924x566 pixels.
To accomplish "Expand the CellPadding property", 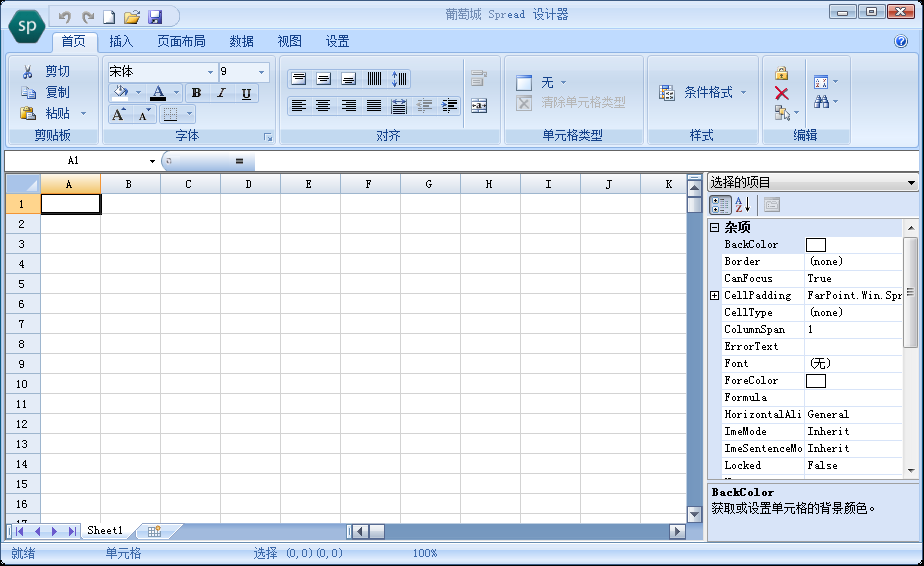I will tap(714, 295).
